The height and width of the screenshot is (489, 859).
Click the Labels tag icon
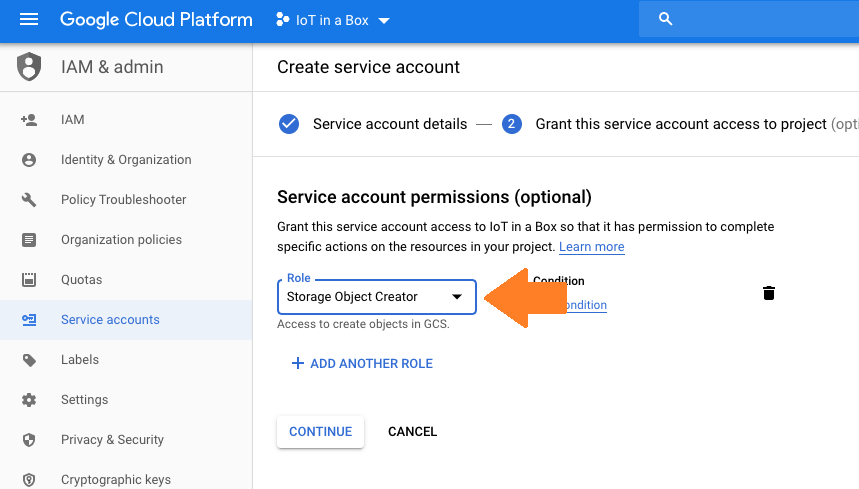point(29,360)
